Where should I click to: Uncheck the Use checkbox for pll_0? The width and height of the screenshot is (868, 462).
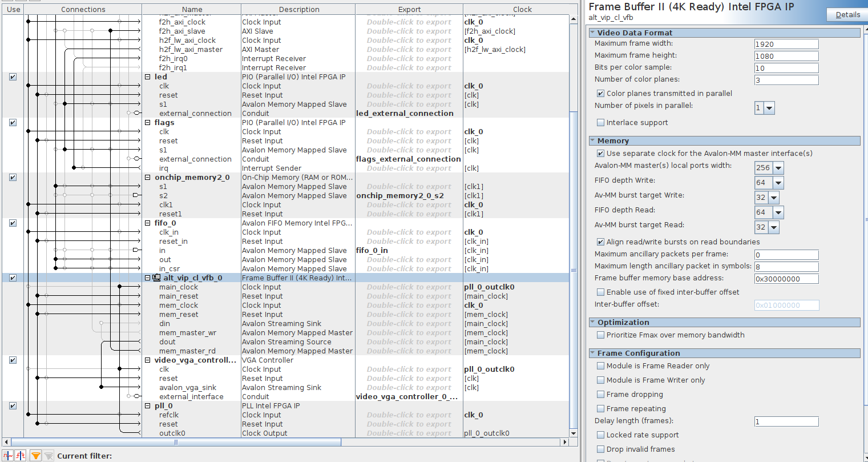[13, 405]
